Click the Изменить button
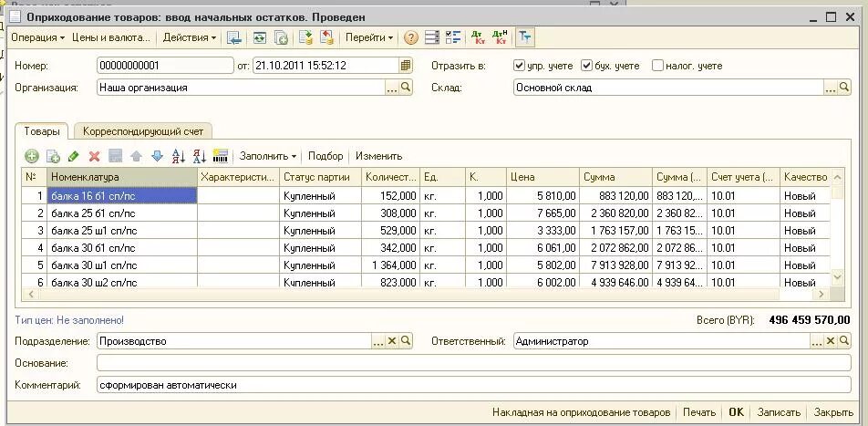Image resolution: width=868 pixels, height=426 pixels. (x=378, y=156)
